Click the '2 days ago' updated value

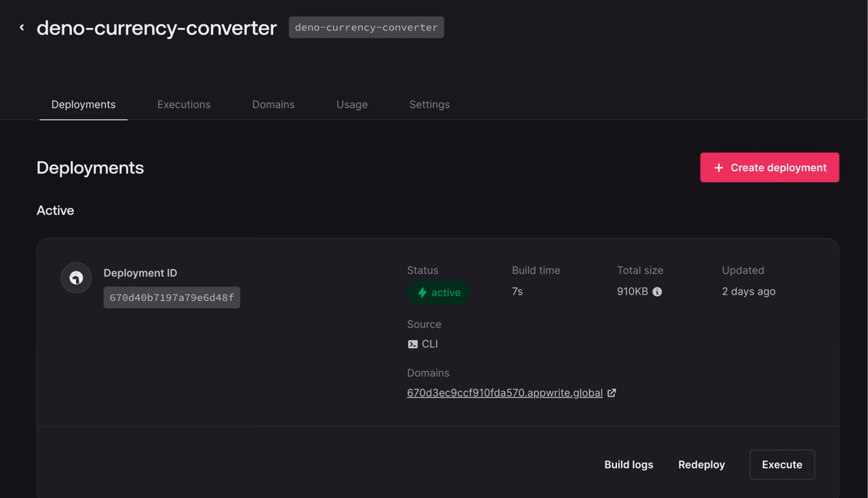[749, 291]
